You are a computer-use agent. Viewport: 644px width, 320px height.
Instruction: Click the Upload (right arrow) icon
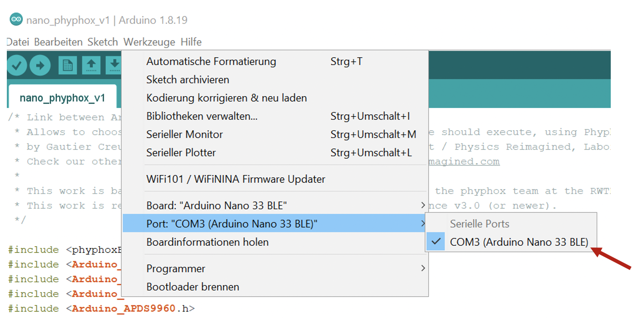click(x=40, y=65)
